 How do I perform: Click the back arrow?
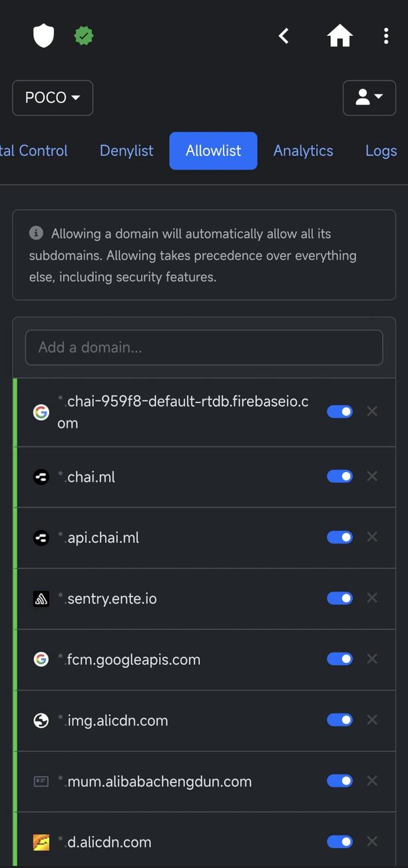tap(283, 35)
